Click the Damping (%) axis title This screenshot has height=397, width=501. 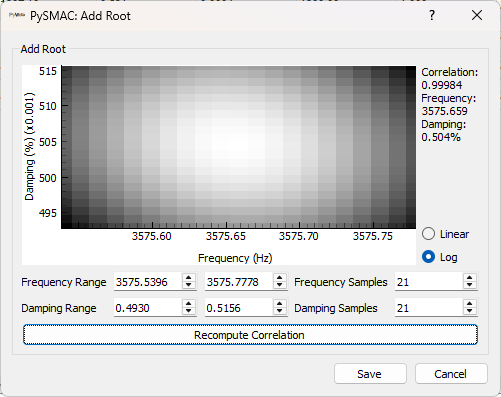coord(30,147)
